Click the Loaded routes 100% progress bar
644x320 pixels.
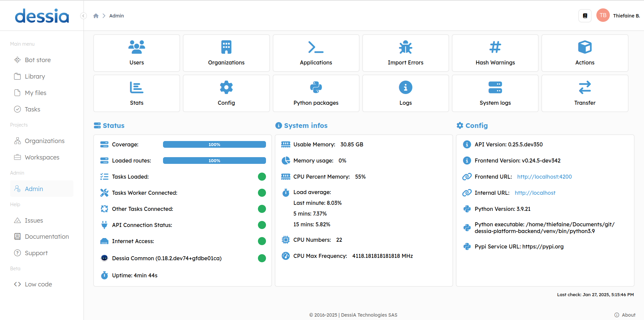click(x=214, y=161)
